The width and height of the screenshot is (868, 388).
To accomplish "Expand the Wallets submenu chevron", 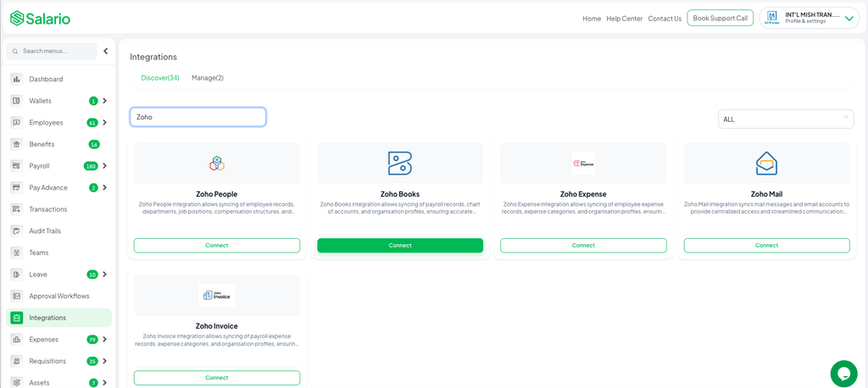I will [104, 101].
